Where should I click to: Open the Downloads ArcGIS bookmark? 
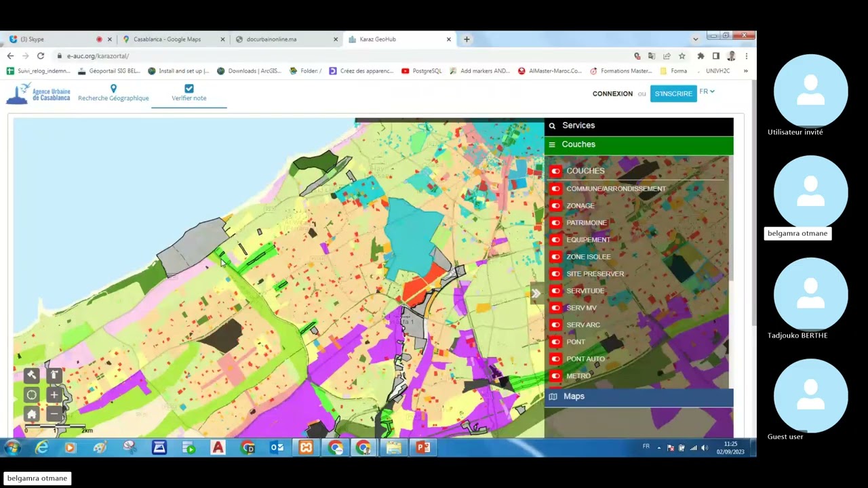250,70
